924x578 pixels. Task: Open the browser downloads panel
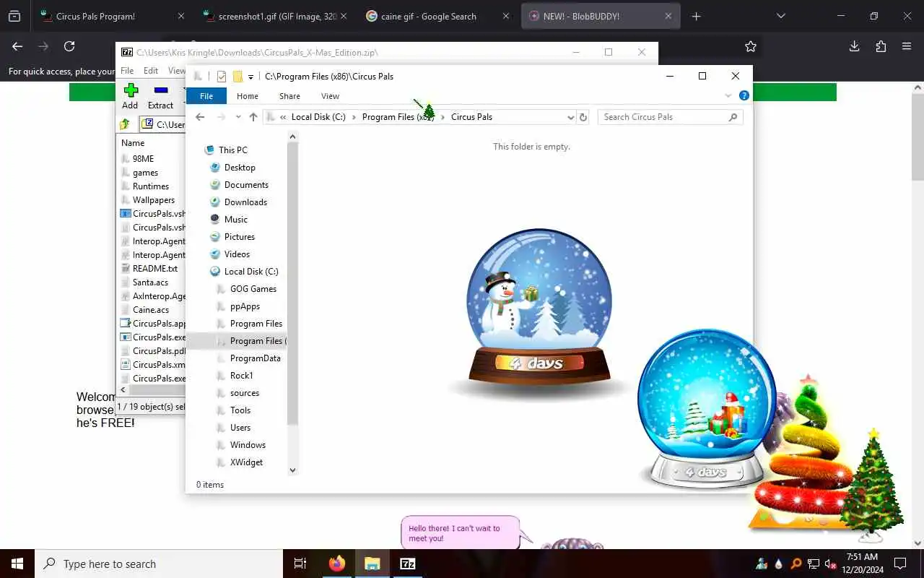pos(855,46)
